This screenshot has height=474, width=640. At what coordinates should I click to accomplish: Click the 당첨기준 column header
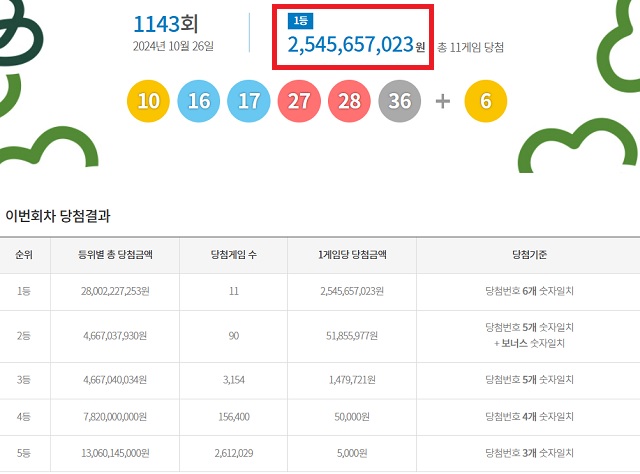529,255
